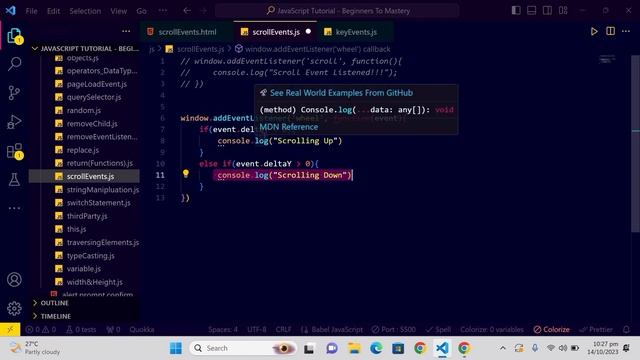This screenshot has width=640, height=360.
Task: Open Run and Debug view
Action: tap(14, 122)
